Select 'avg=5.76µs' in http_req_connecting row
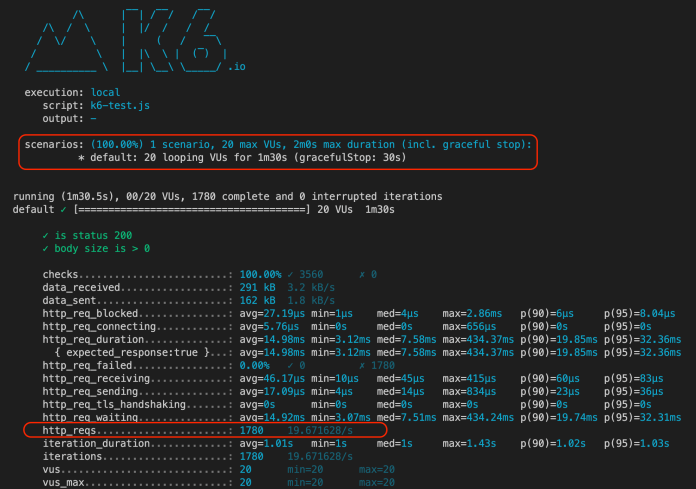 269,327
